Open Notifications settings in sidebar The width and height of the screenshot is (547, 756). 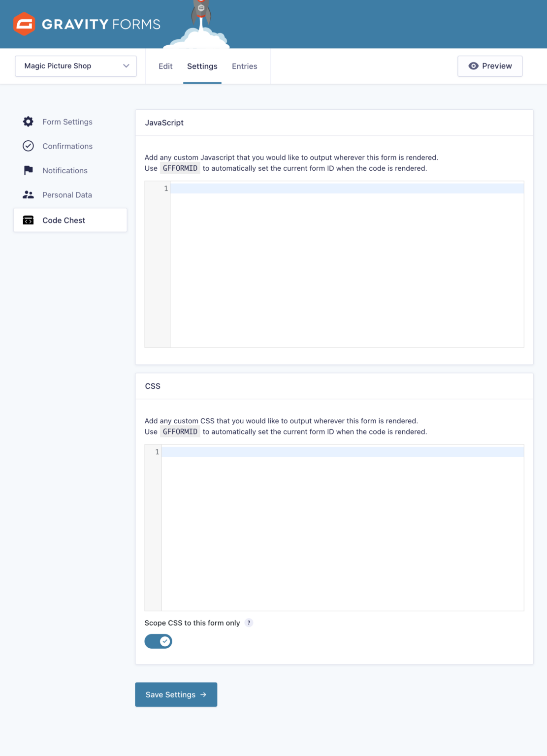[x=65, y=170]
